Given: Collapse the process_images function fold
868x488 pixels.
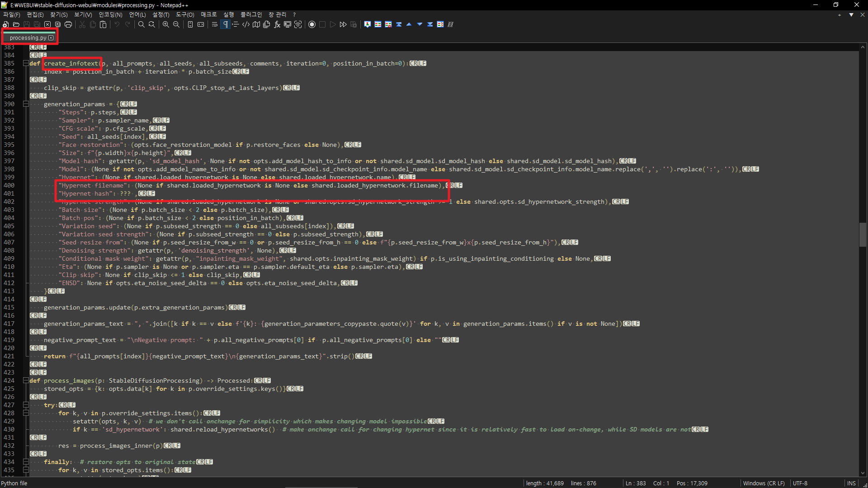Looking at the screenshot, I should click(26, 380).
